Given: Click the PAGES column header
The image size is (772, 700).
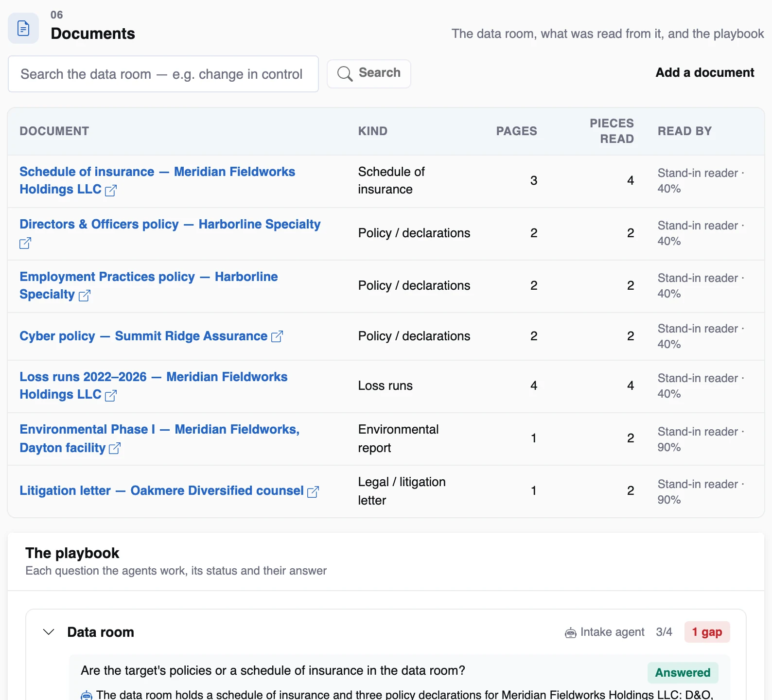Looking at the screenshot, I should pos(516,131).
